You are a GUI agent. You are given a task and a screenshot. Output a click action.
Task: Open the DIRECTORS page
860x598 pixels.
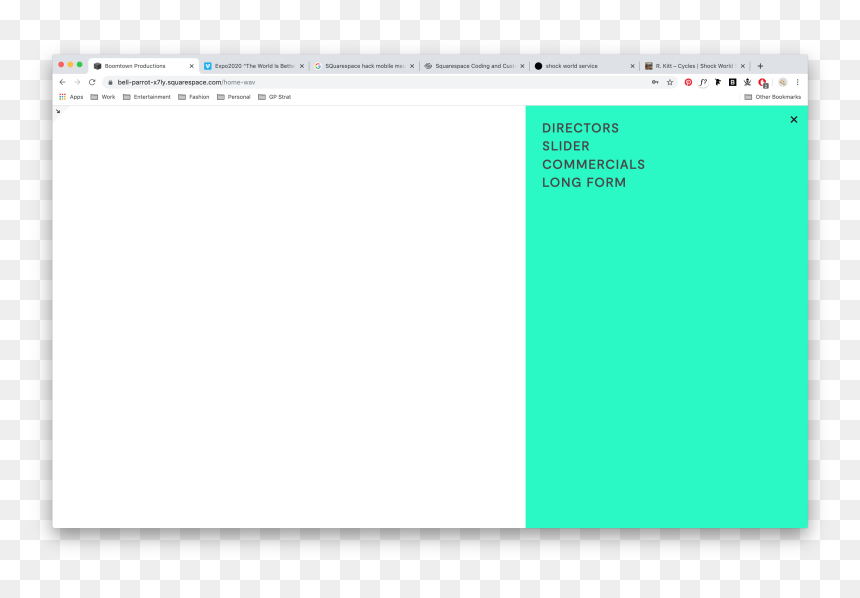pyautogui.click(x=580, y=128)
